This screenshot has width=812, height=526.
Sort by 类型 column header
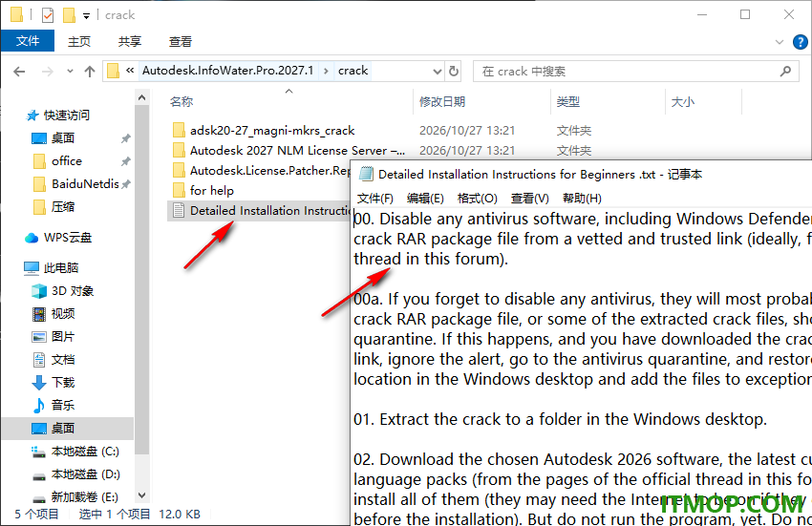(x=568, y=101)
